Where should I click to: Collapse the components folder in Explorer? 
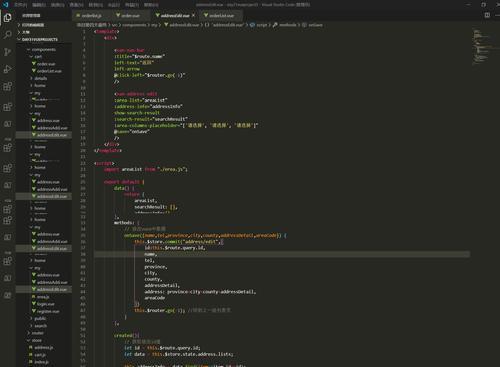tap(43, 49)
